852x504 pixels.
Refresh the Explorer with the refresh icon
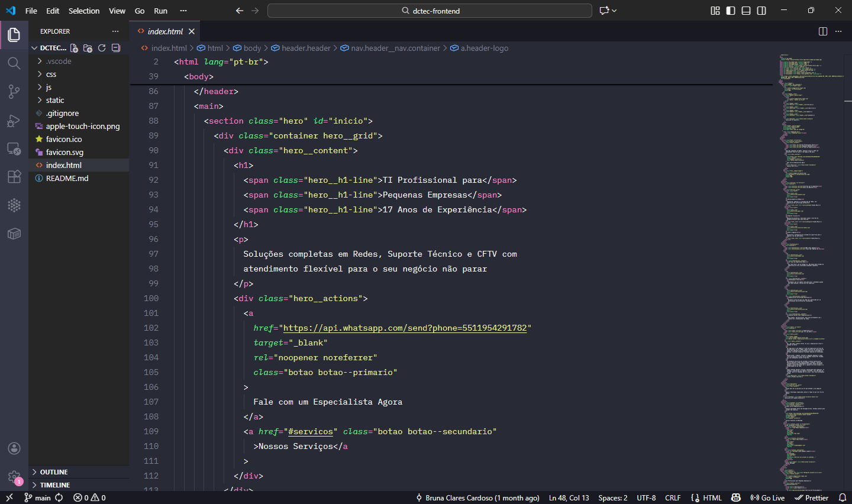[101, 48]
